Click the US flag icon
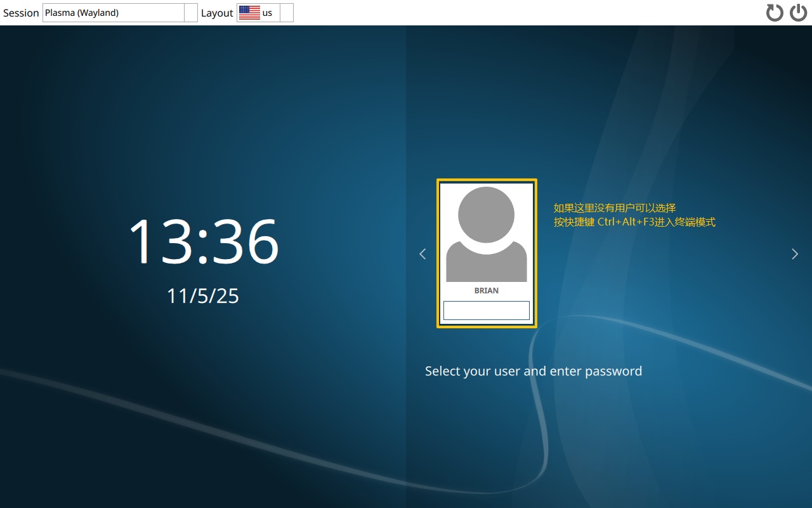Screen dimensions: 812x508 (249, 13)
